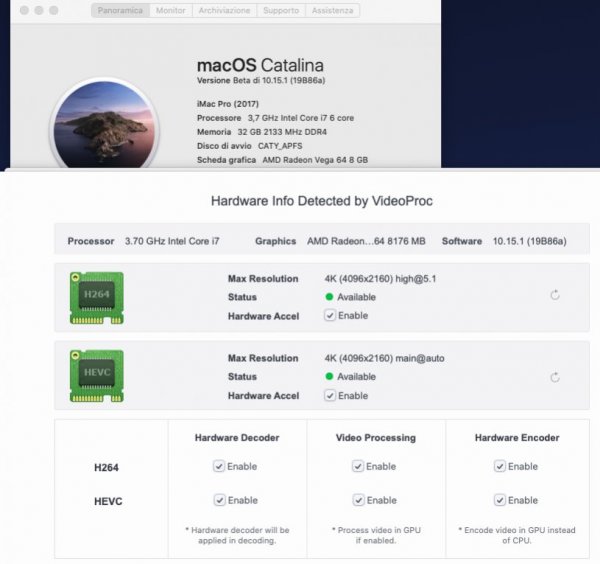Toggle H264 Hardware Encoder checkbox
The image size is (600, 564).
pyautogui.click(x=499, y=466)
